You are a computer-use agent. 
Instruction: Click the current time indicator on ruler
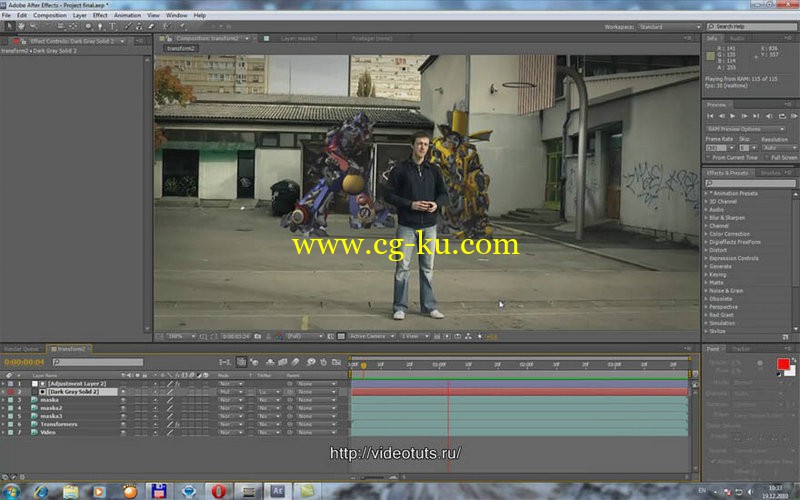[364, 365]
